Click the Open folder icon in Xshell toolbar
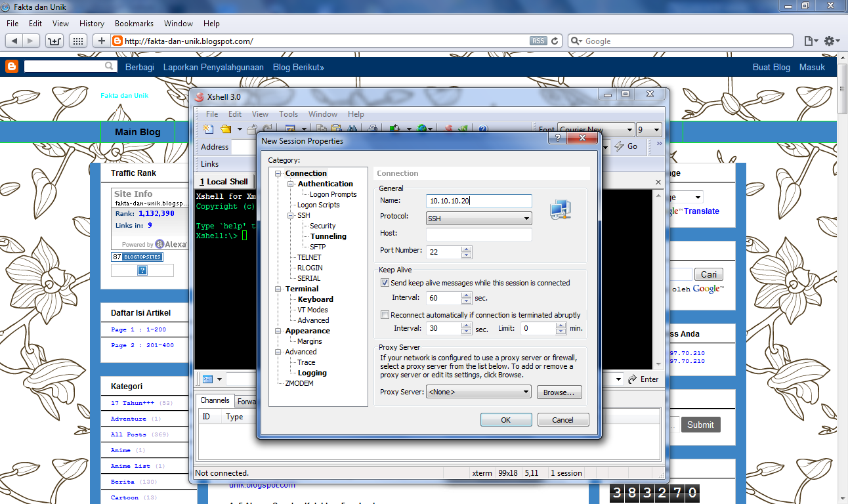The height and width of the screenshot is (504, 848). pos(226,129)
